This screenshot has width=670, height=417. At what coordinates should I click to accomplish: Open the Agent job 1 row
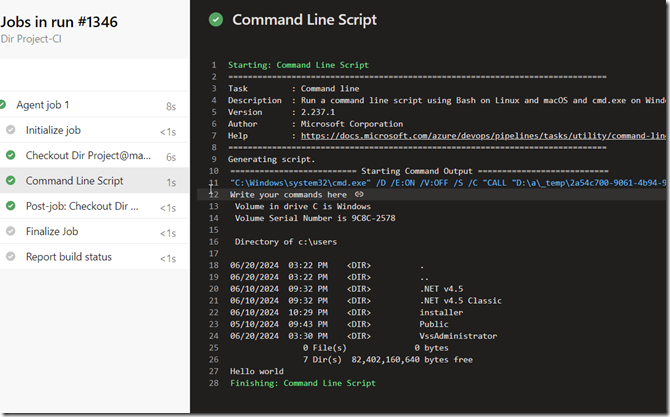coord(94,105)
